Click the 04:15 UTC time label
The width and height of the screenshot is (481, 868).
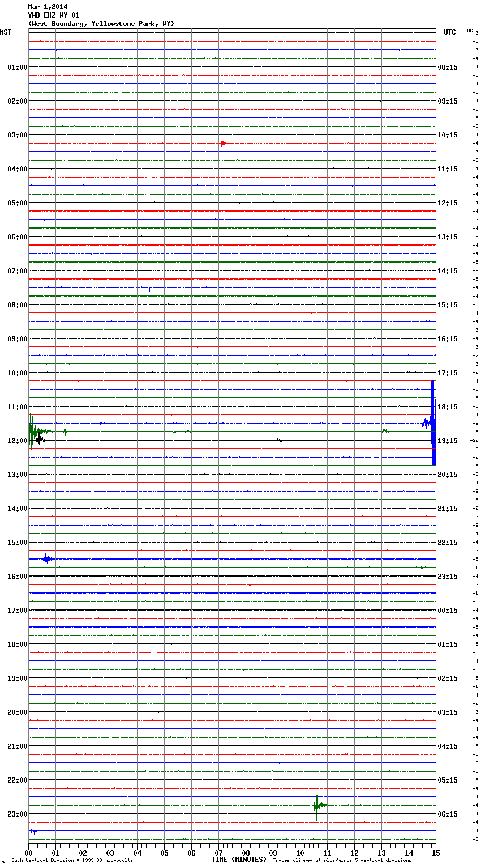pos(448,746)
